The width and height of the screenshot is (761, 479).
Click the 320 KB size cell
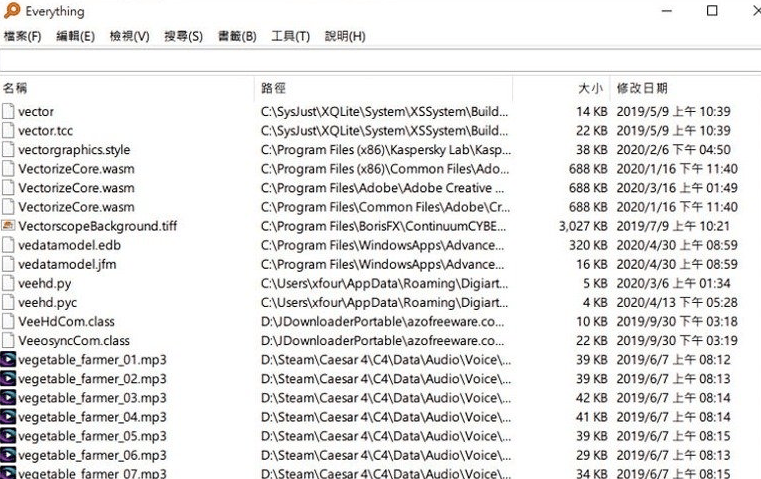[588, 245]
